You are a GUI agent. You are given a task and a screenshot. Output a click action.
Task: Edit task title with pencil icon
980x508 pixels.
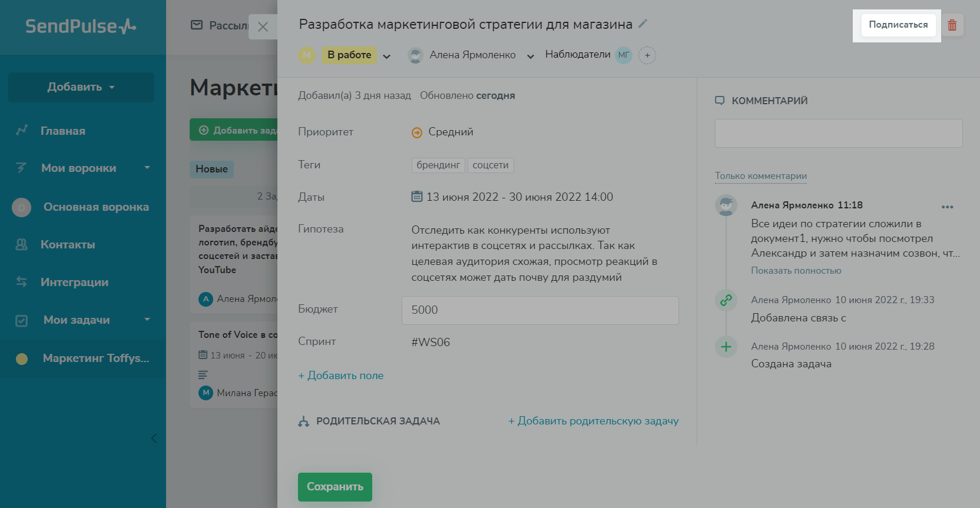(x=643, y=24)
